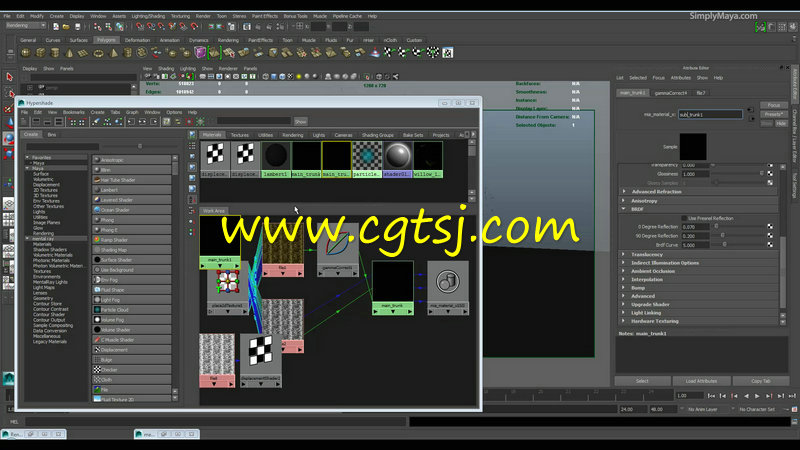Click the Presets button

(773, 114)
